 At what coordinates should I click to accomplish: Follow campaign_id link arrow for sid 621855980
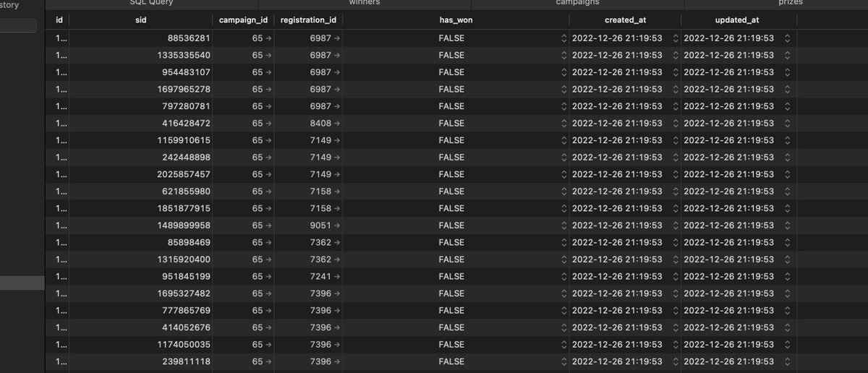tap(268, 192)
